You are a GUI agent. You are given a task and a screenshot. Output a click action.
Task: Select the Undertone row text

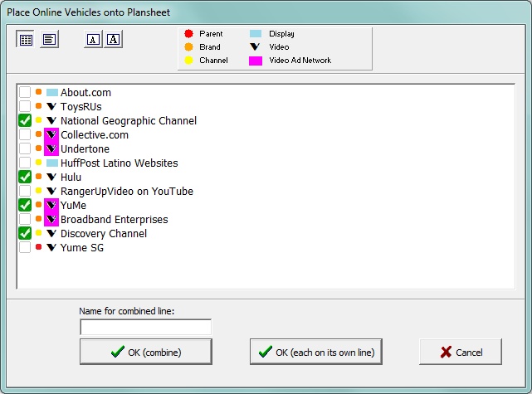tap(85, 148)
